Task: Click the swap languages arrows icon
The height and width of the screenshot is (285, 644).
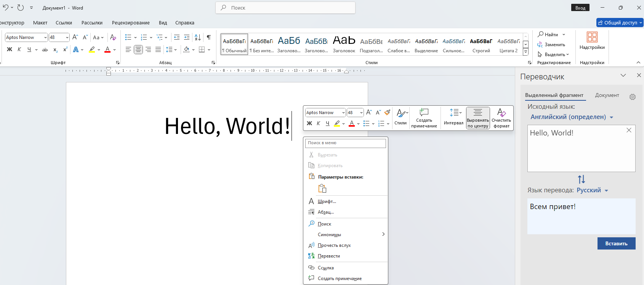Action: [x=581, y=179]
